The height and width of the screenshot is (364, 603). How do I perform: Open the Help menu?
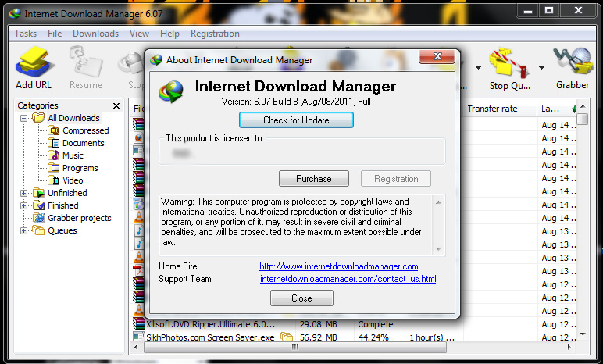click(x=169, y=34)
